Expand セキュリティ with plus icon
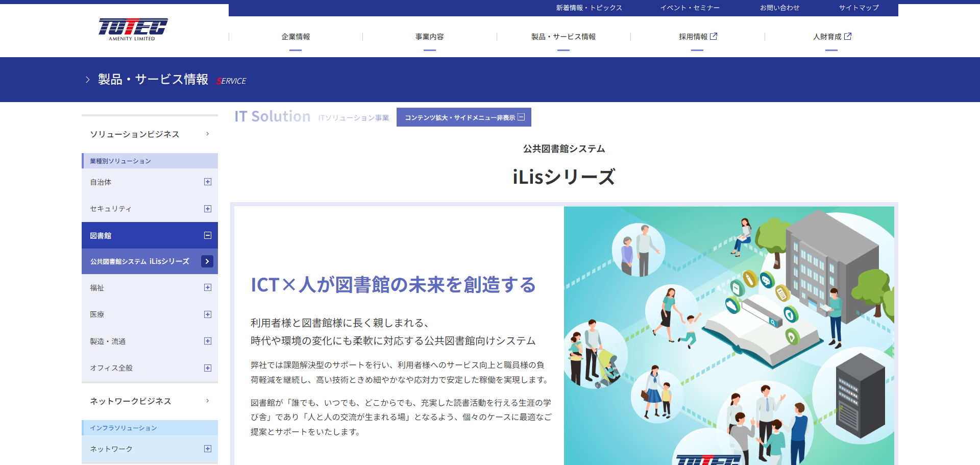Screen dimensions: 980x465 (x=208, y=209)
